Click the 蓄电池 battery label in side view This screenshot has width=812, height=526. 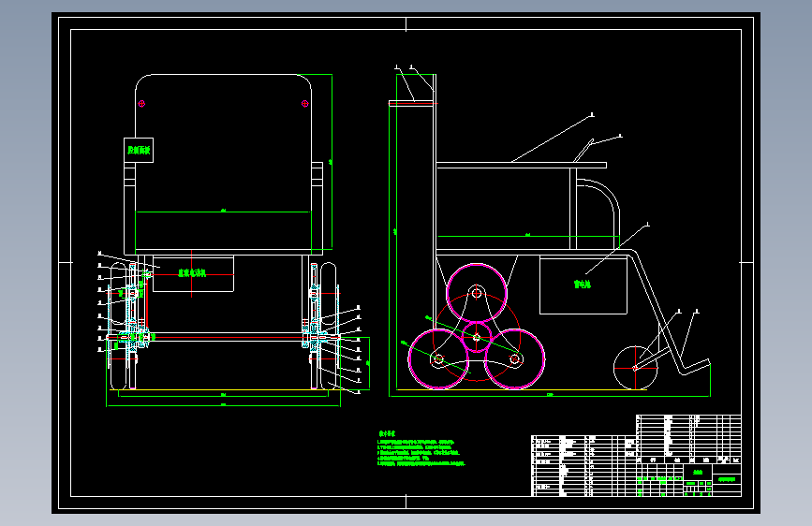[582, 285]
